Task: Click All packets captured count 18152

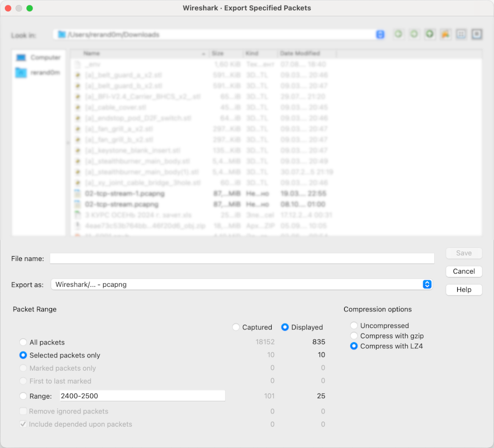Action: pos(265,342)
